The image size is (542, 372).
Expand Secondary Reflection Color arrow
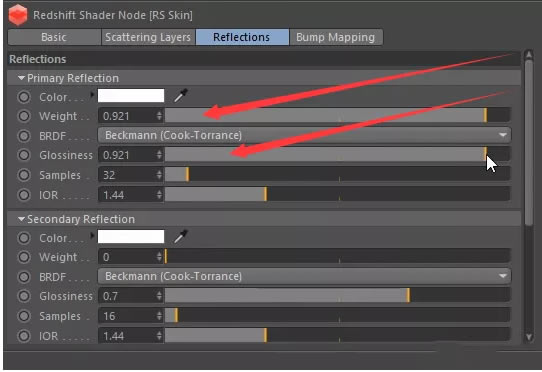[x=92, y=235]
